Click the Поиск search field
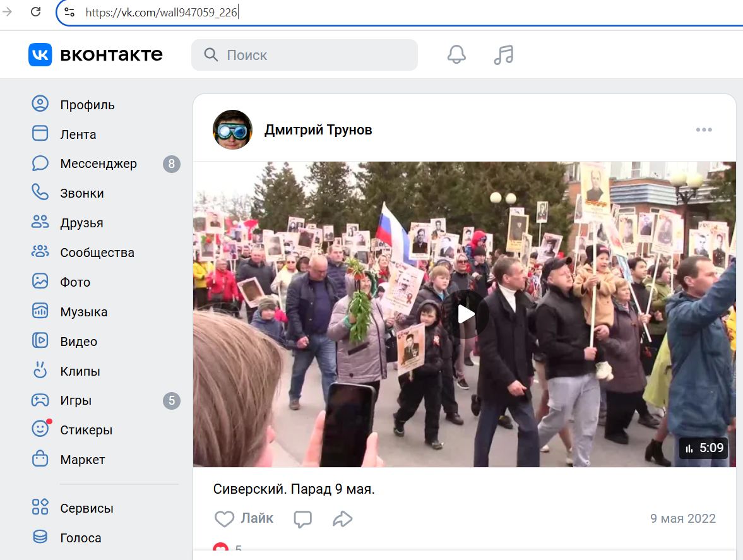Screen dimensions: 743x560 tap(316, 55)
